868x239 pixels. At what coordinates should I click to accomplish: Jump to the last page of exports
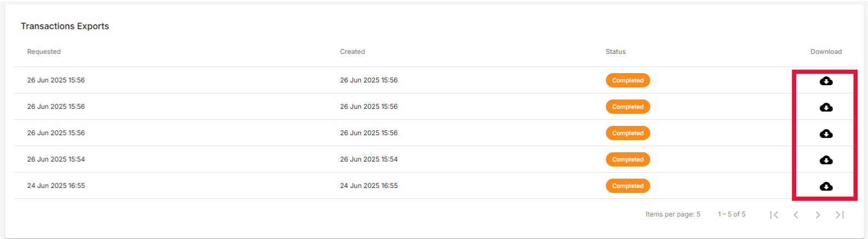(x=839, y=215)
